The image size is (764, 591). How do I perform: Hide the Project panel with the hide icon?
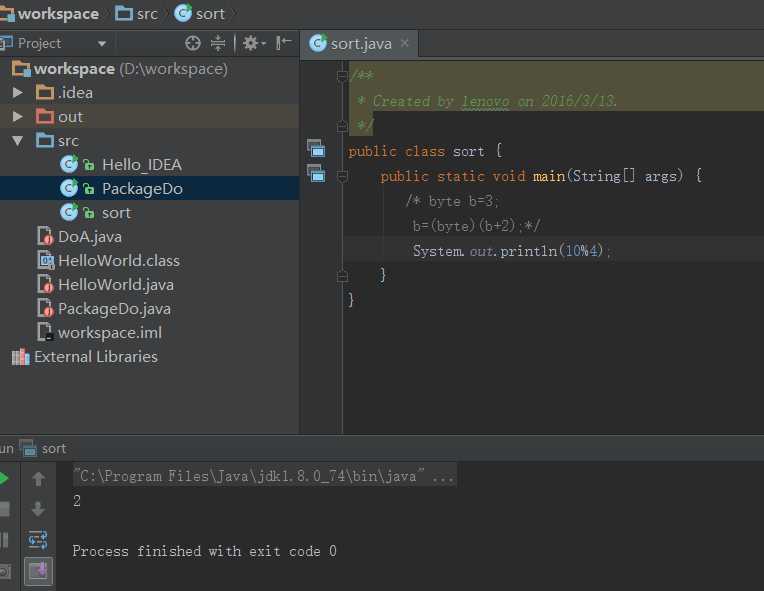(283, 43)
